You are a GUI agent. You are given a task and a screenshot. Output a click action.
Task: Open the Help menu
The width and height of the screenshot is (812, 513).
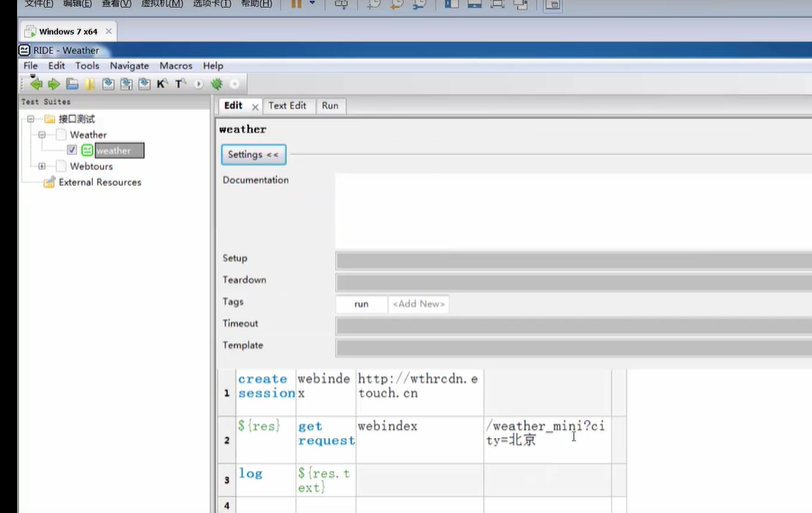[213, 66]
